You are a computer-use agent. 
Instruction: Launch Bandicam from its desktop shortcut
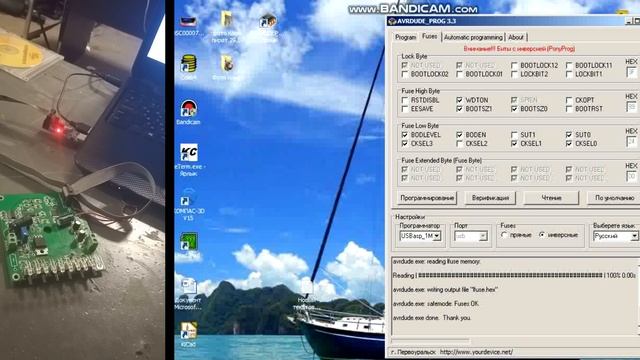188,112
